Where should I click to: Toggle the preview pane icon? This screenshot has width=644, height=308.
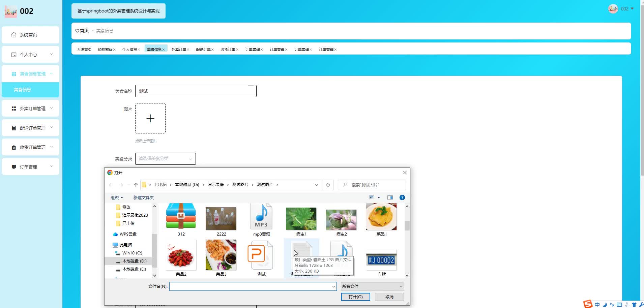click(390, 197)
